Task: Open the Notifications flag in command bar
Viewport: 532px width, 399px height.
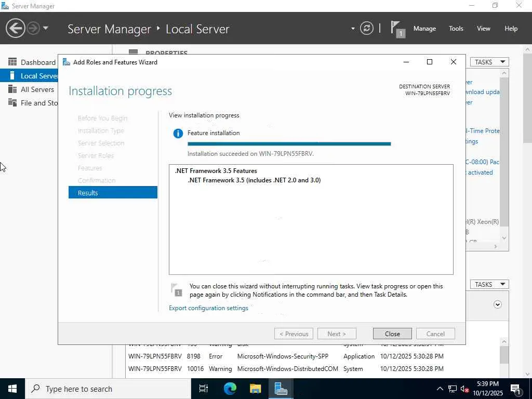Action: click(x=397, y=29)
